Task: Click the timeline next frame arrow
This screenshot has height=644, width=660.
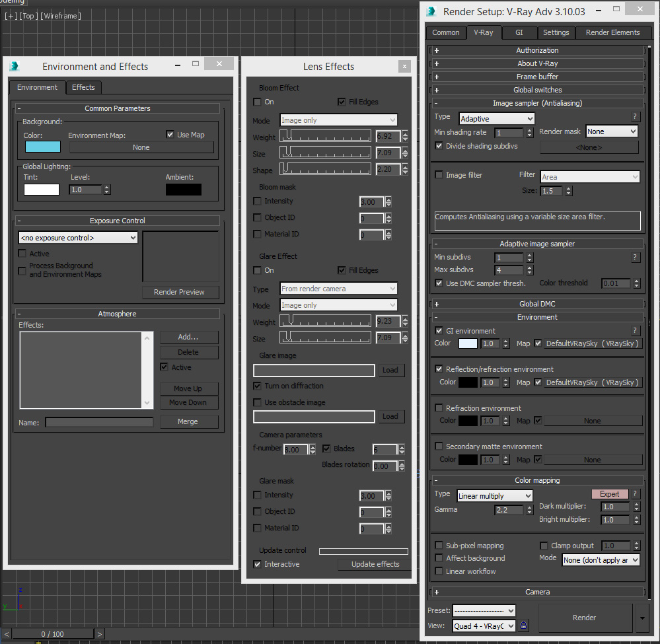Action: [x=99, y=634]
